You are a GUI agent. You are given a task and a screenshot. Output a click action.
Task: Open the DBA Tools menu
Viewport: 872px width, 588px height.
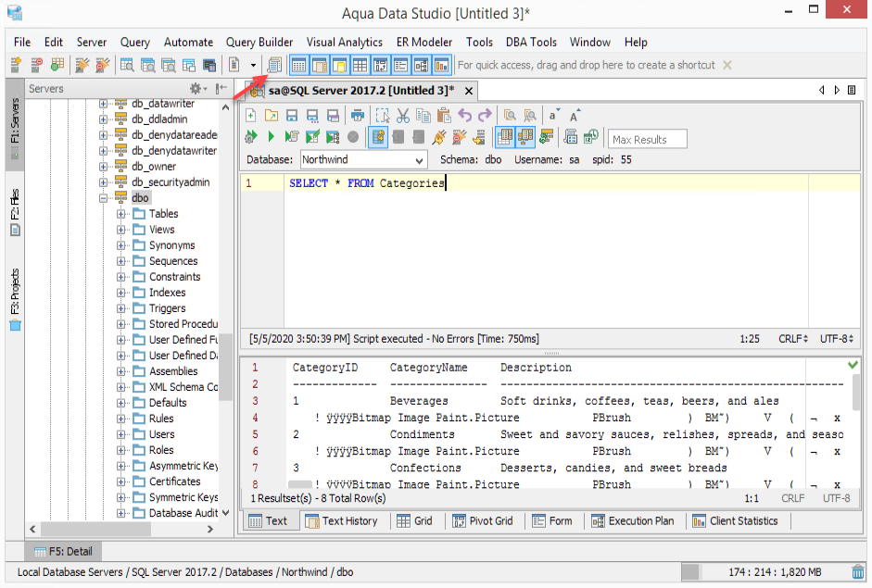(531, 42)
